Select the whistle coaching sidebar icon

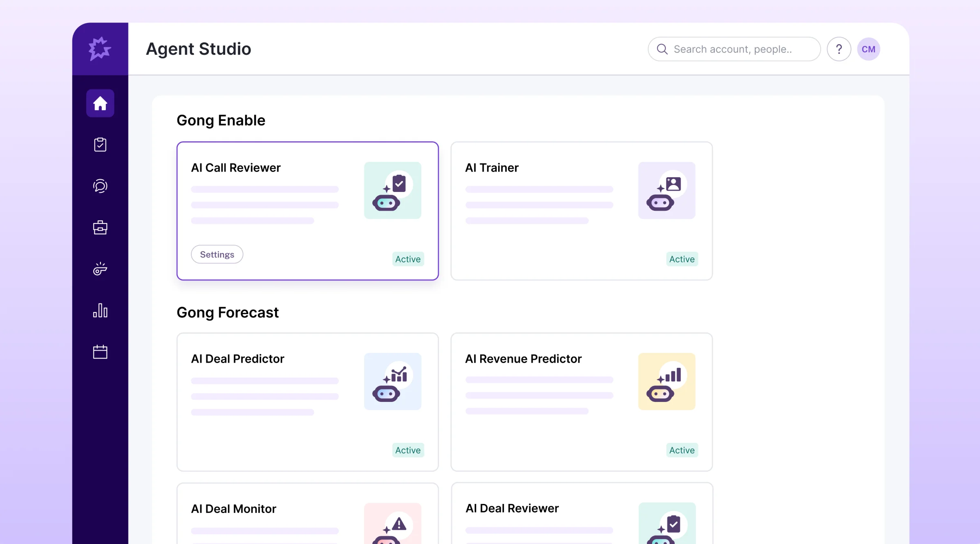click(x=100, y=269)
